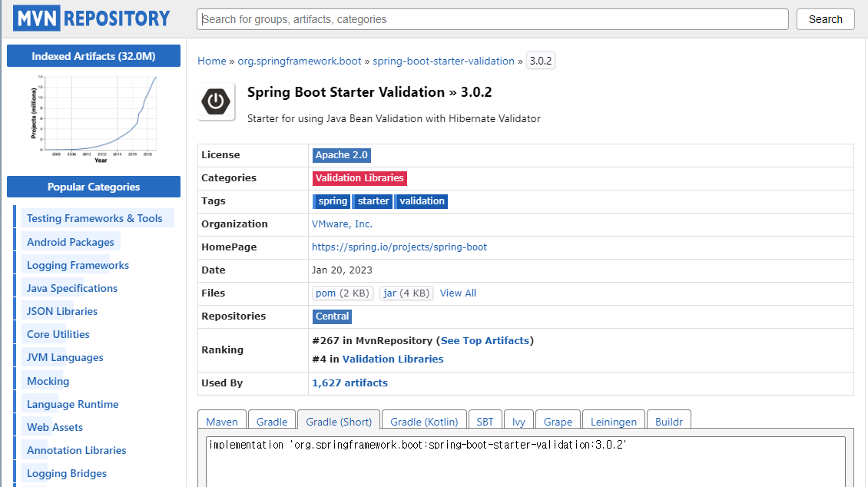Switch to the Grape tab

pos(558,421)
